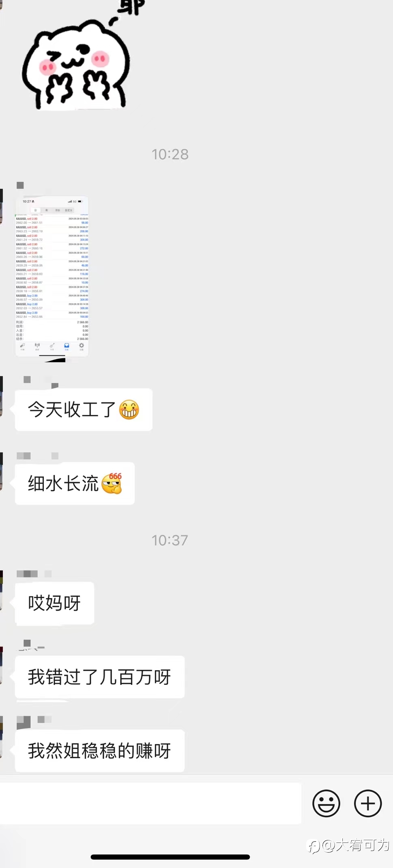Tap the 10:37 timestamp label
This screenshot has width=393, height=868.
click(x=170, y=540)
